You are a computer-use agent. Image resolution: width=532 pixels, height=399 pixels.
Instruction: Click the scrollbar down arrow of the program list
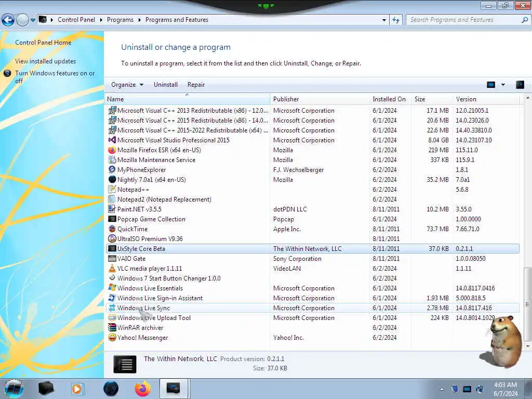coord(527,346)
